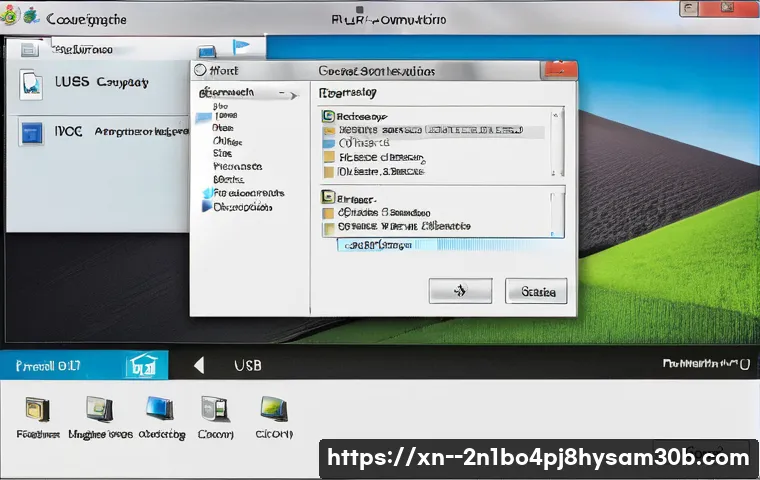
Task: Select the LUES document icon in left panel
Action: [x=31, y=84]
